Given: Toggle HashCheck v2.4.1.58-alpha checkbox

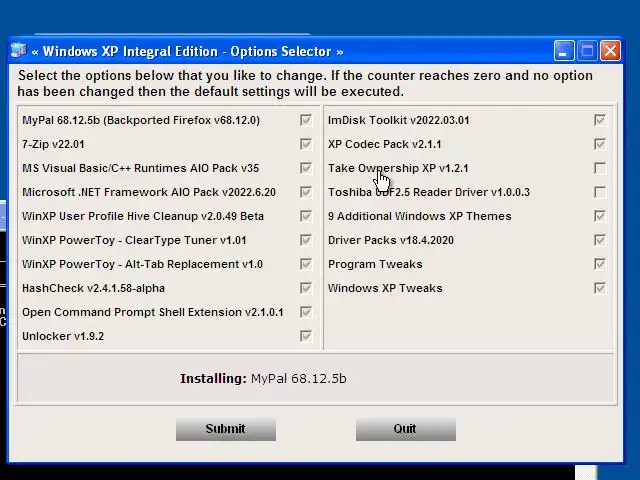Looking at the screenshot, I should click(x=306, y=288).
